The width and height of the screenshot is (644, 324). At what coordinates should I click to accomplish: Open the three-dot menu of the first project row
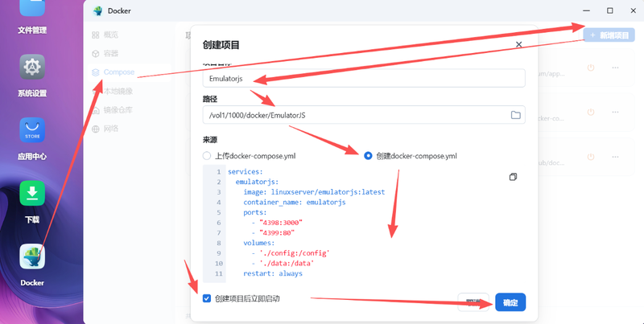pyautogui.click(x=616, y=68)
